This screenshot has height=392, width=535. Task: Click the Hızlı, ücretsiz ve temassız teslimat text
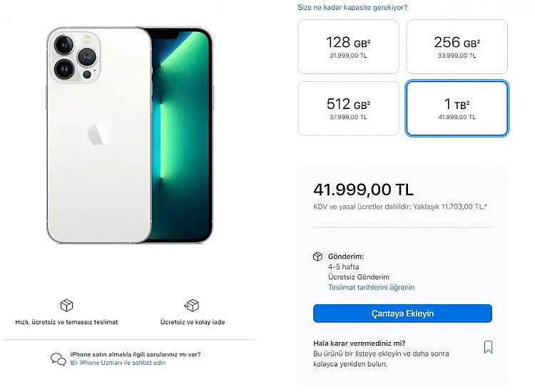coord(66,321)
